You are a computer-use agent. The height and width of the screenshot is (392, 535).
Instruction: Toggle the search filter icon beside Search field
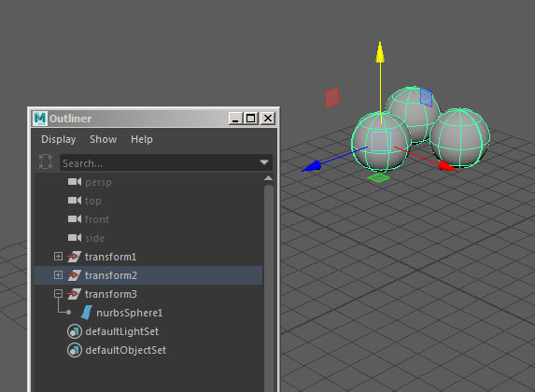coord(46,161)
